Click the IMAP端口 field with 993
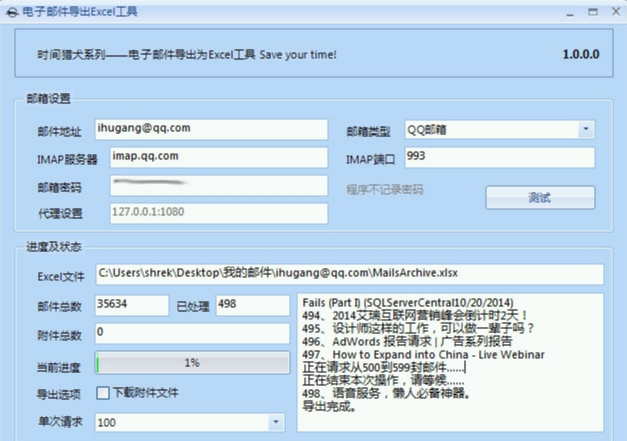The height and width of the screenshot is (441, 627). [x=499, y=157]
